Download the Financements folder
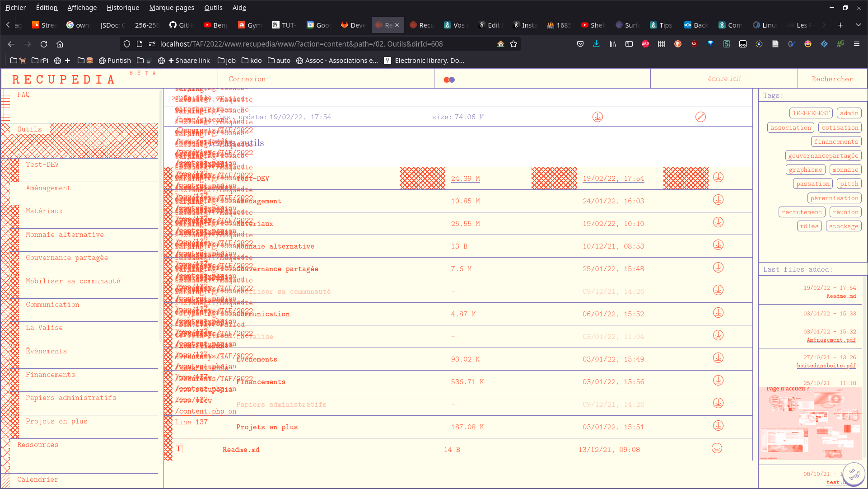 pos(718,381)
